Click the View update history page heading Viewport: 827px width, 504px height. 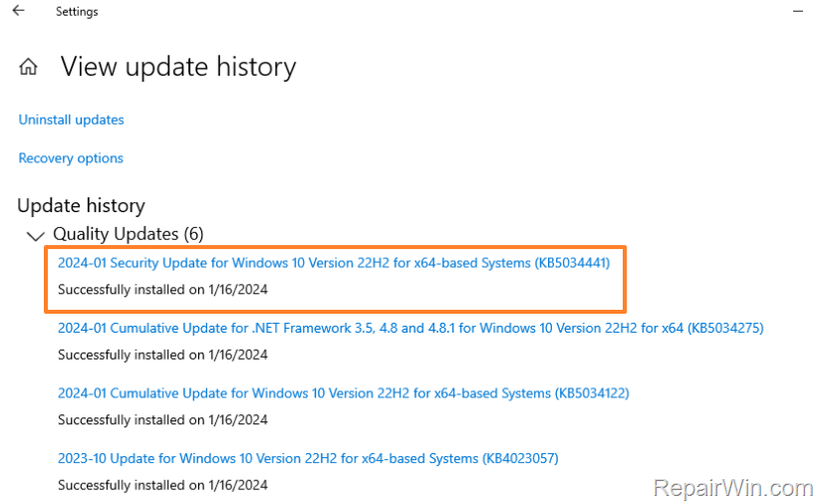coord(178,67)
